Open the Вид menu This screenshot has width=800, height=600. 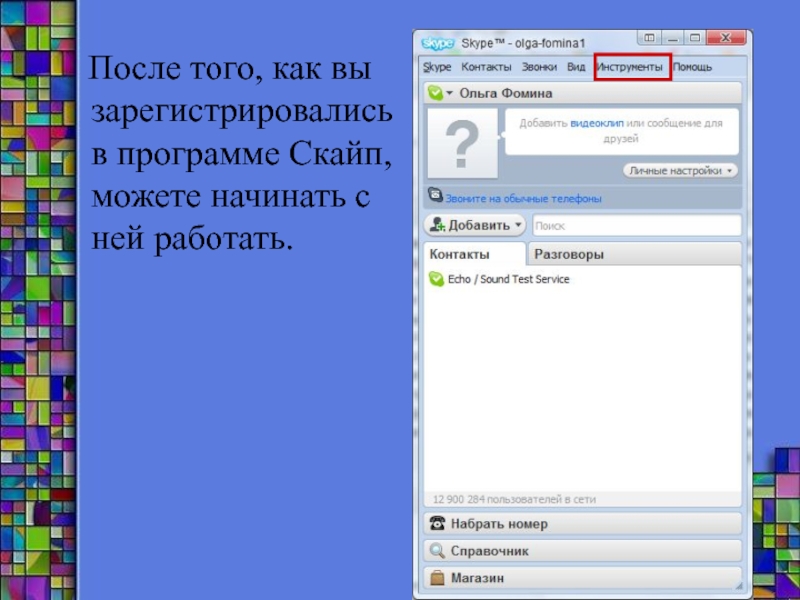[576, 67]
